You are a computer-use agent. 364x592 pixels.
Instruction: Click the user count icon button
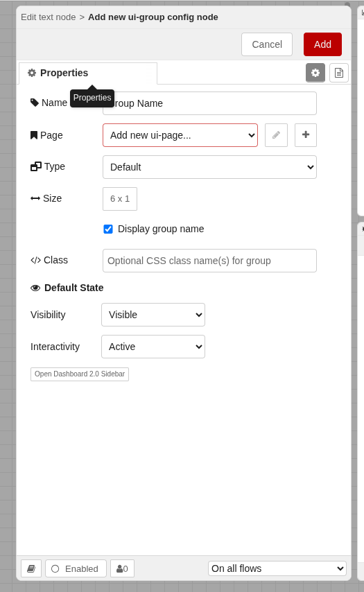tap(122, 568)
